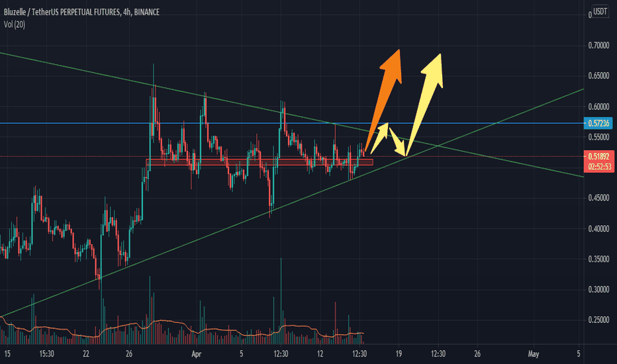Click the 0.30000 price axis value
Screen dimensions: 617x364
coord(598,290)
